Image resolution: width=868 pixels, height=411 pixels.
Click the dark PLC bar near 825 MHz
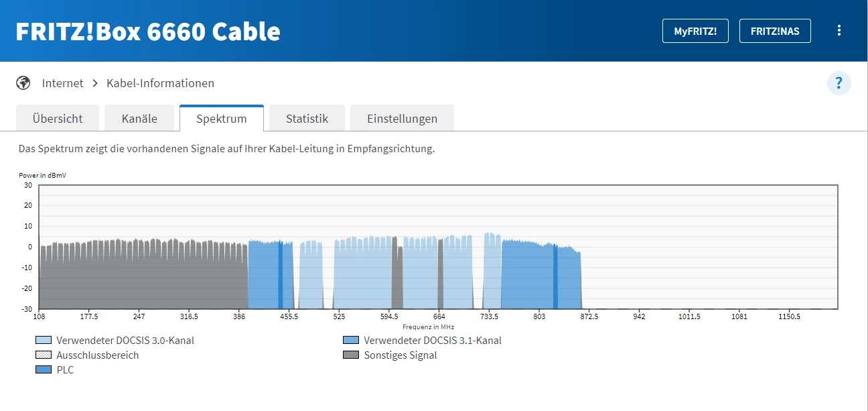(x=555, y=277)
